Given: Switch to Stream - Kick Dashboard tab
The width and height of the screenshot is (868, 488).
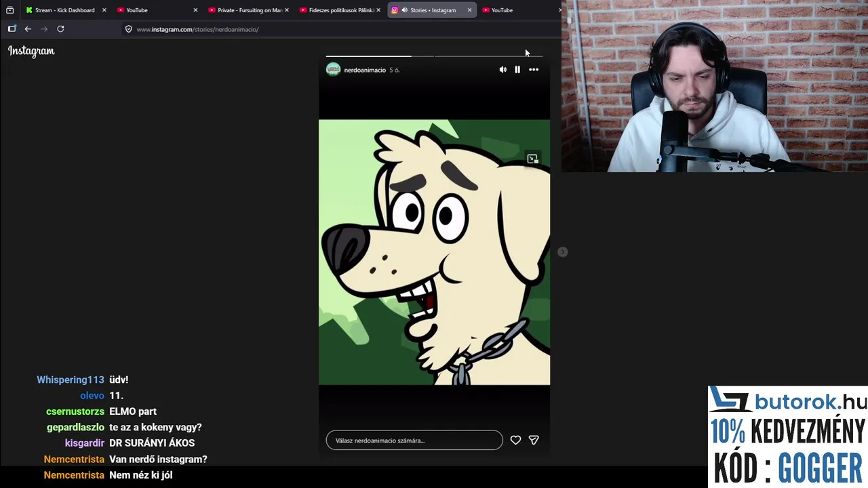Looking at the screenshot, I should click(65, 10).
